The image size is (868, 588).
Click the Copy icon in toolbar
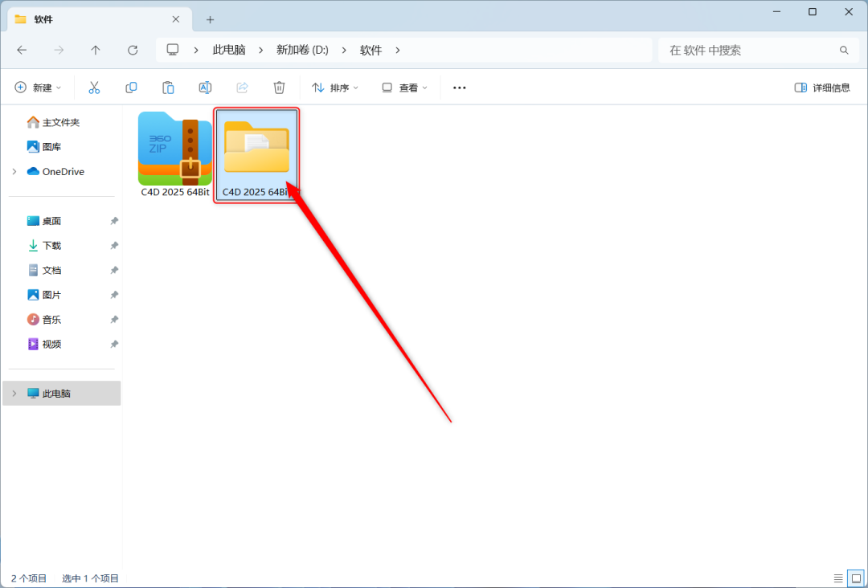tap(131, 88)
